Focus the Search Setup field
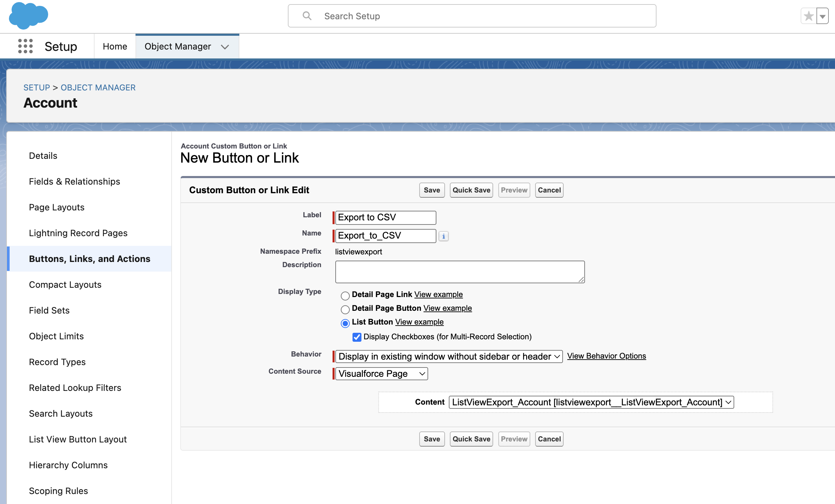The image size is (835, 504). point(472,16)
